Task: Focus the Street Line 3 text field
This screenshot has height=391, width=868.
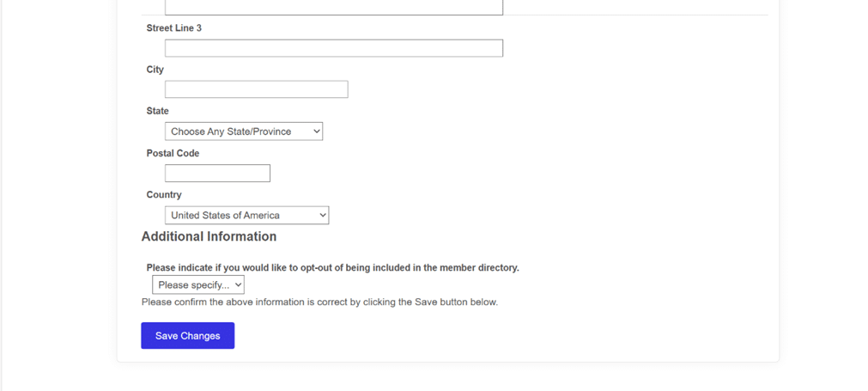Action: pos(334,48)
